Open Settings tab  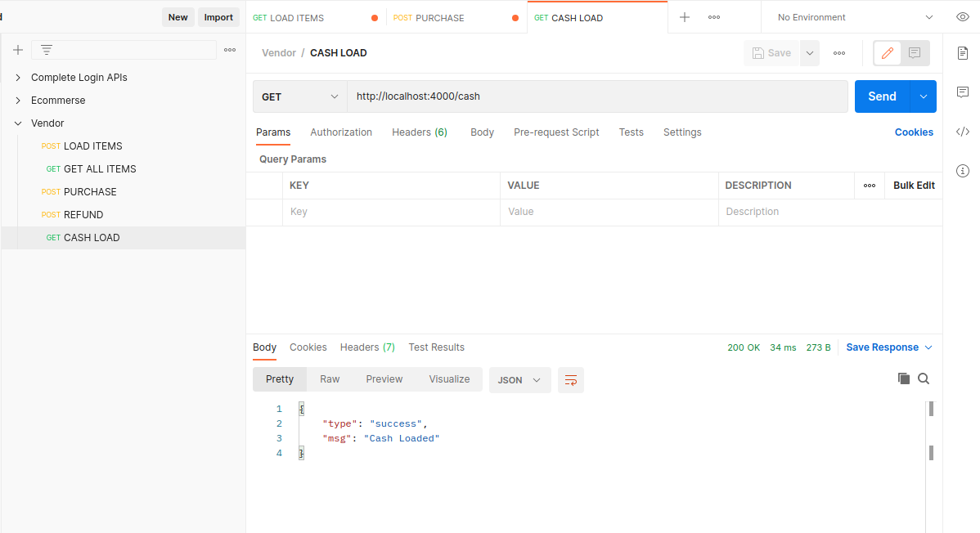pos(682,132)
